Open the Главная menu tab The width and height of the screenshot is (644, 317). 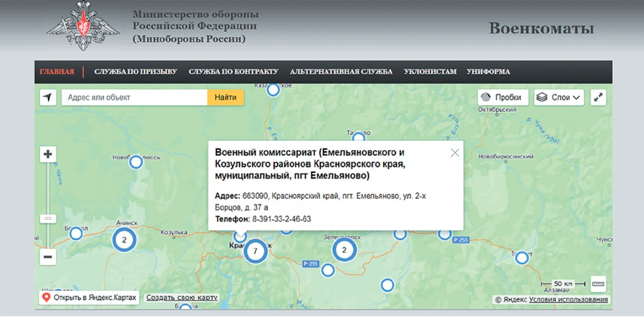pyautogui.click(x=57, y=72)
